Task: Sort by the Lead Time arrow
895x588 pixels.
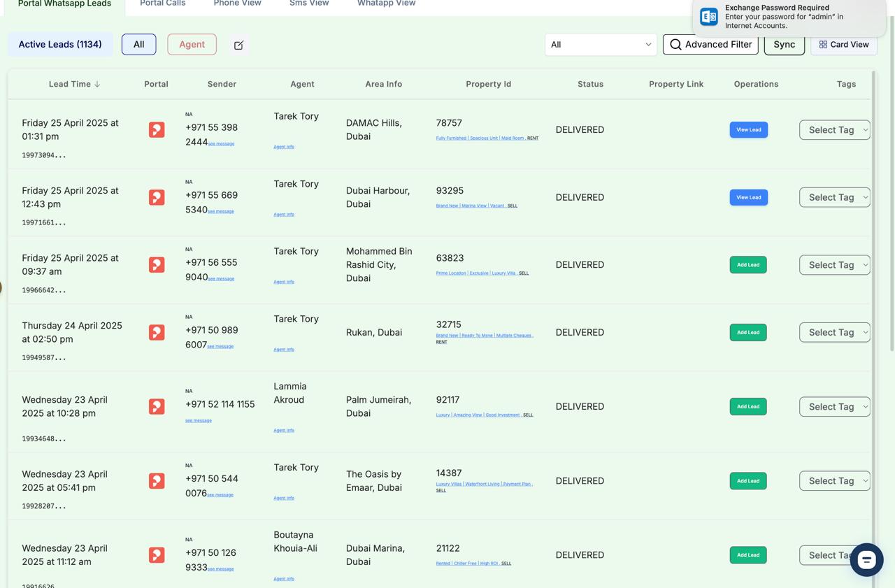Action: [97, 84]
